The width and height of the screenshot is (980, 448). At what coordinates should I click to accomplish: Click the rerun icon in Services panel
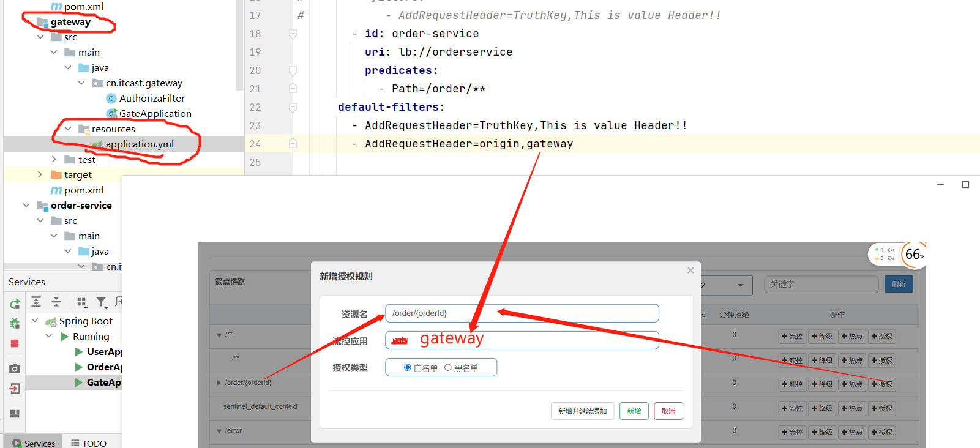[x=15, y=304]
